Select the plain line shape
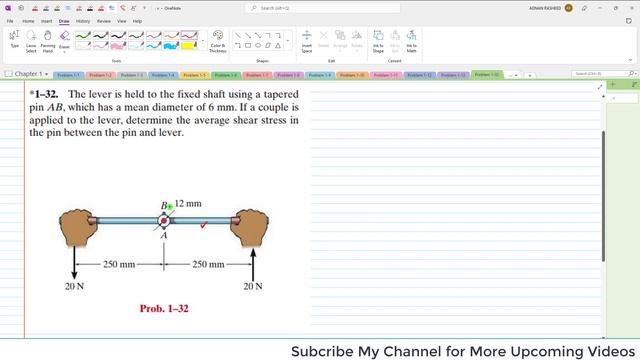Screen dimensions: 640x360 coord(238,36)
